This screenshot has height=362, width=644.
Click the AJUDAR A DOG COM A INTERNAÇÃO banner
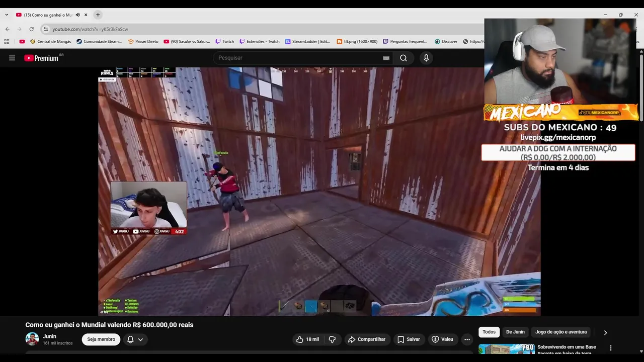(558, 153)
